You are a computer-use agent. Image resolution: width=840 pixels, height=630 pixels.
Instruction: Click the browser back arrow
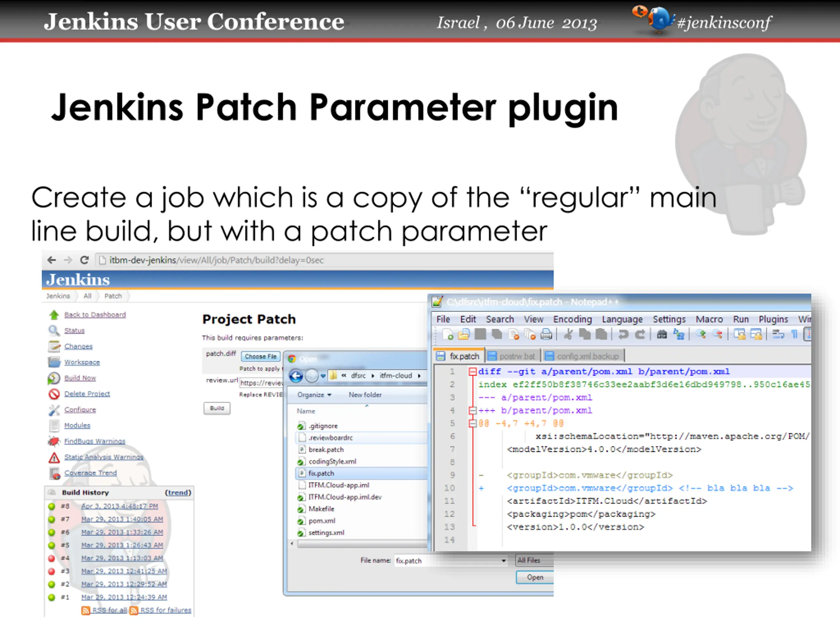52,260
